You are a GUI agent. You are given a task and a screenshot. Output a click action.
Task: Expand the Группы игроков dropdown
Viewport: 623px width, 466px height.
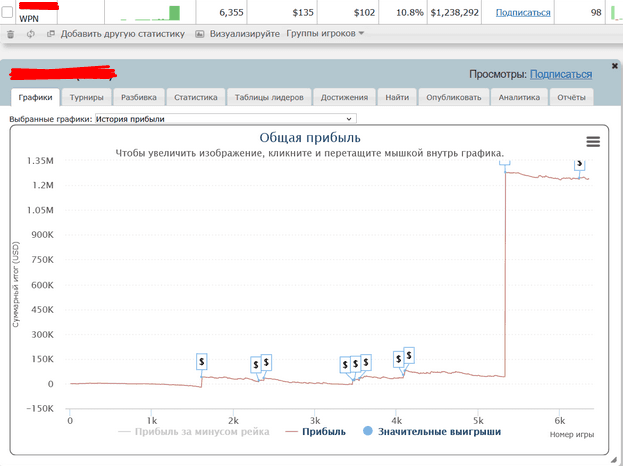325,33
